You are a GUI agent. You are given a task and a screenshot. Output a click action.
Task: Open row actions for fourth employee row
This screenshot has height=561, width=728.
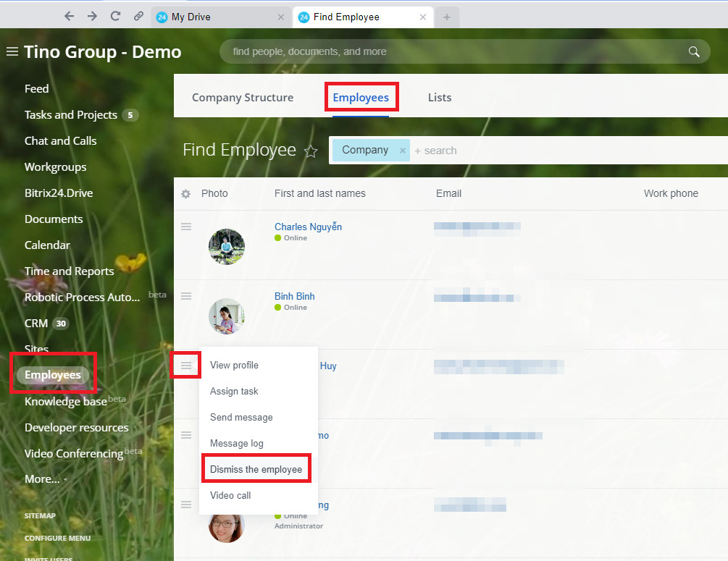(186, 435)
